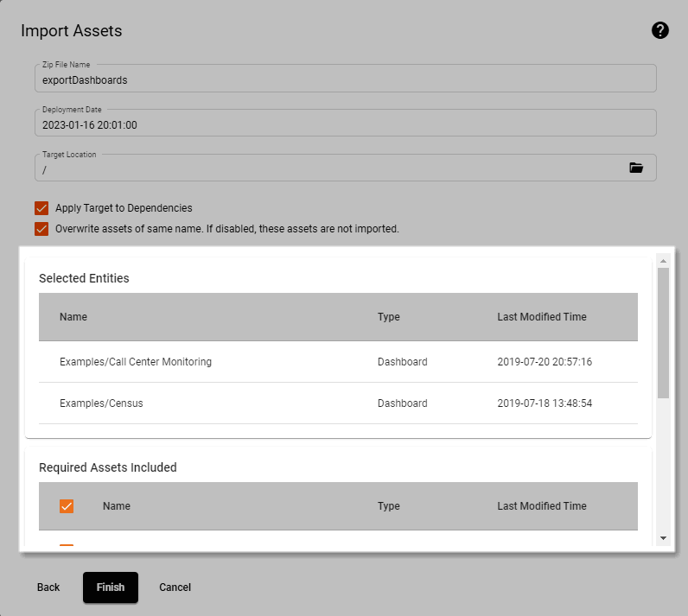
Task: Click the vertical scrollbar thumb
Action: pyautogui.click(x=663, y=333)
